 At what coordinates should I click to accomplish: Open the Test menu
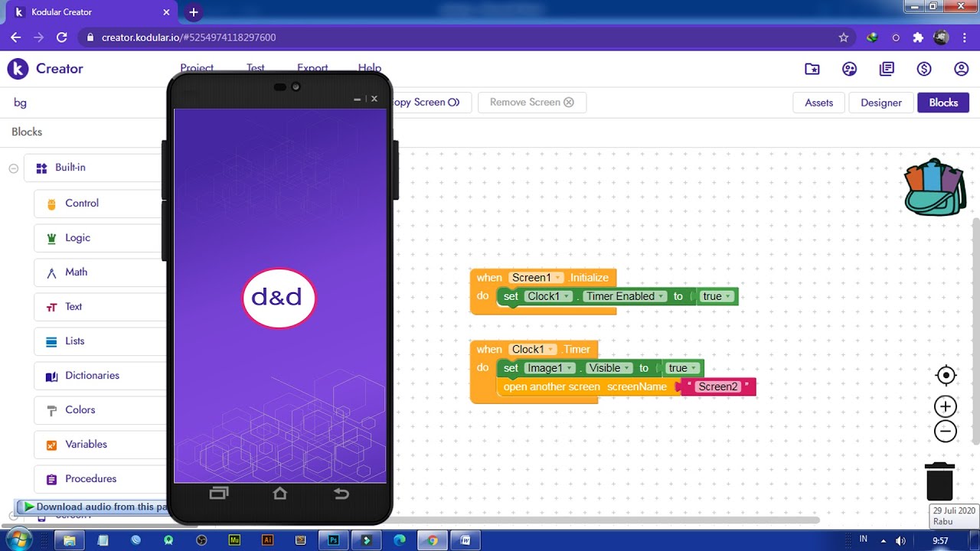tap(255, 68)
